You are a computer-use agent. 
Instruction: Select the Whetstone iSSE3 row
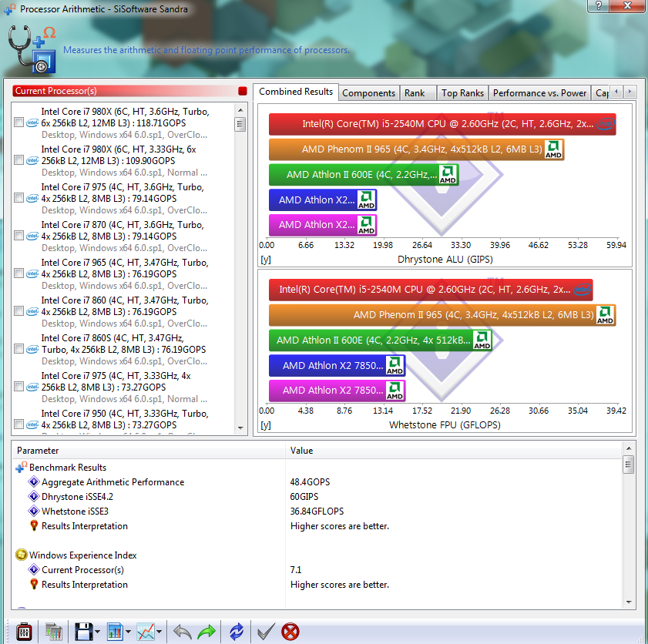click(317, 511)
